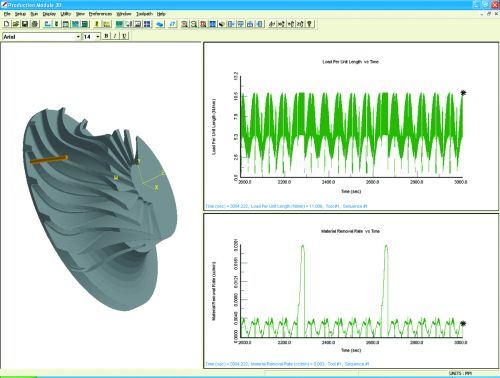The image size is (500, 378).
Task: Click the help question mark icon
Action: click(310, 24)
